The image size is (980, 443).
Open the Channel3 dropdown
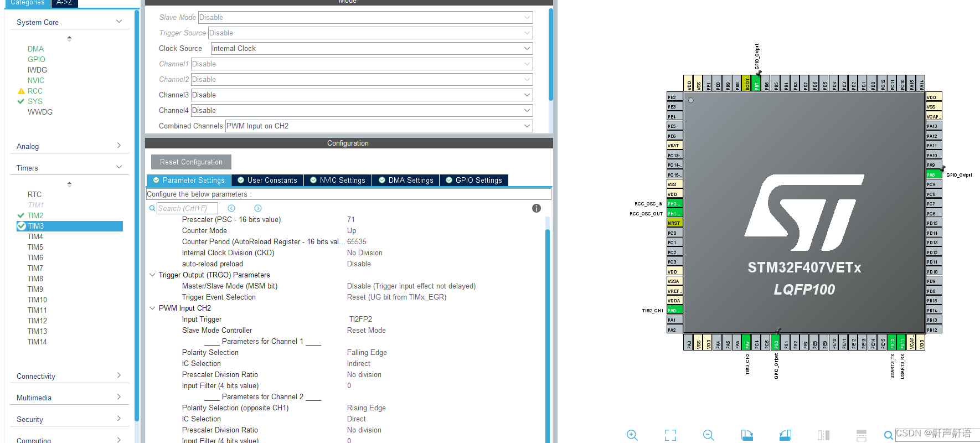(362, 95)
